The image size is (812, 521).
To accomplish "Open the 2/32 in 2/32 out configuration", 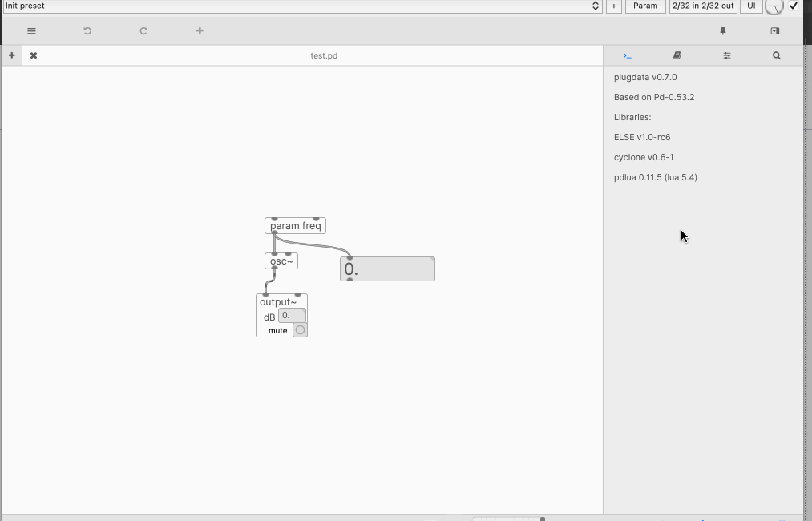I will (x=703, y=6).
